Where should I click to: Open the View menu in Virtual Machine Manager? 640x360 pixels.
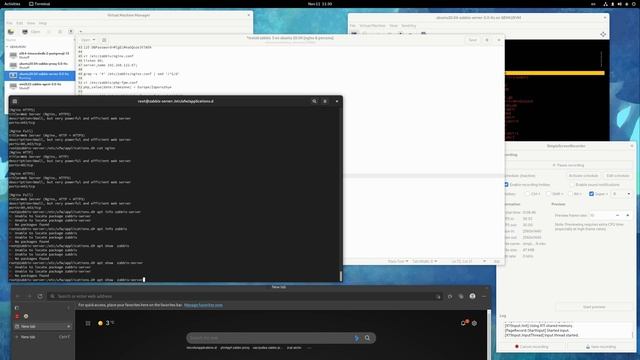coord(31,23)
